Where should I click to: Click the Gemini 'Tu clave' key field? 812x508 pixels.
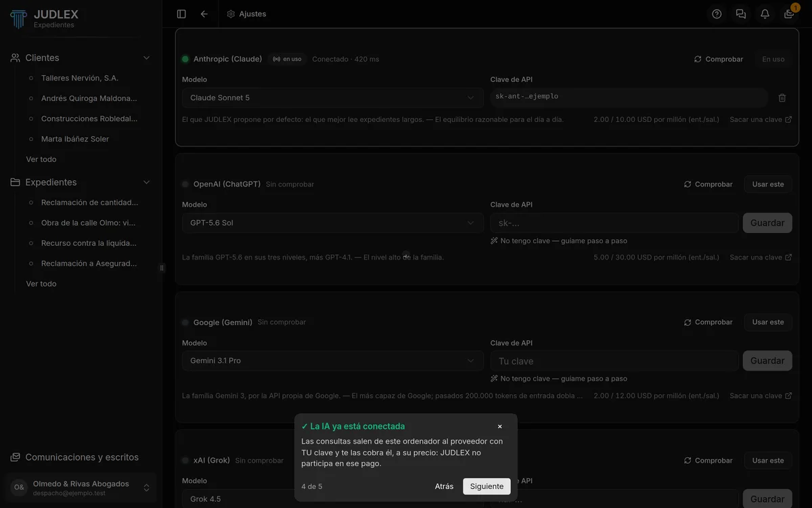click(614, 361)
